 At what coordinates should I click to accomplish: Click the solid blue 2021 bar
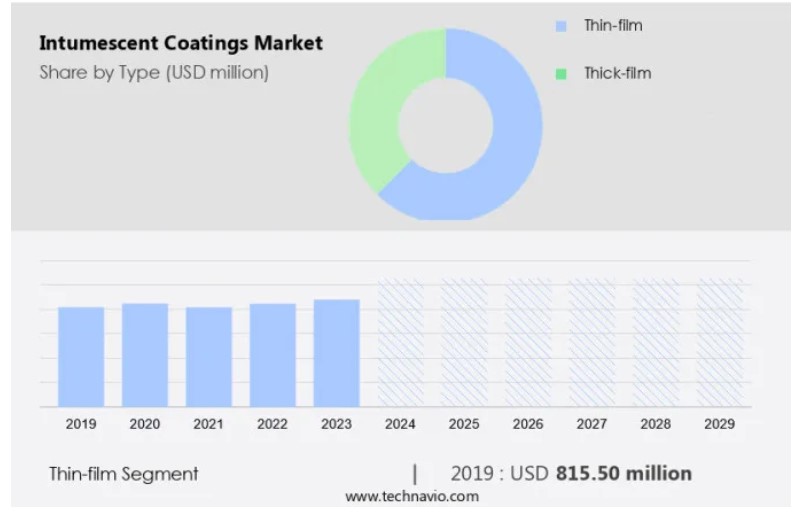coord(209,356)
